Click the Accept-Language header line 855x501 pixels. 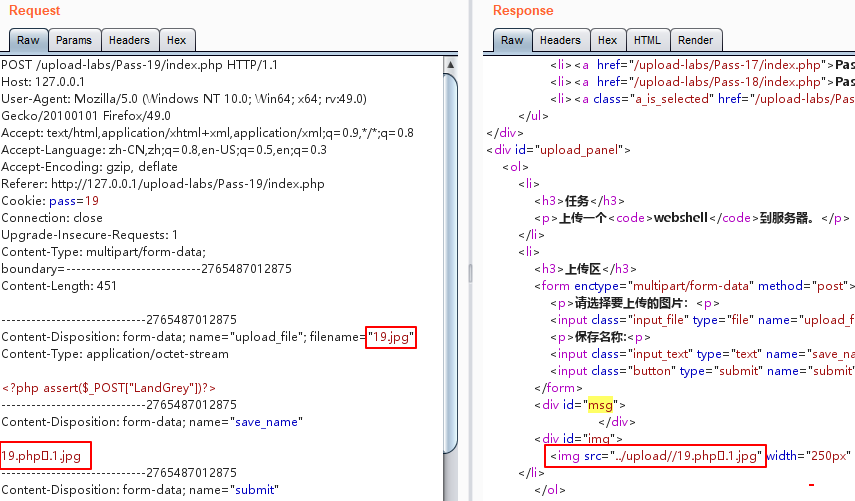click(164, 149)
